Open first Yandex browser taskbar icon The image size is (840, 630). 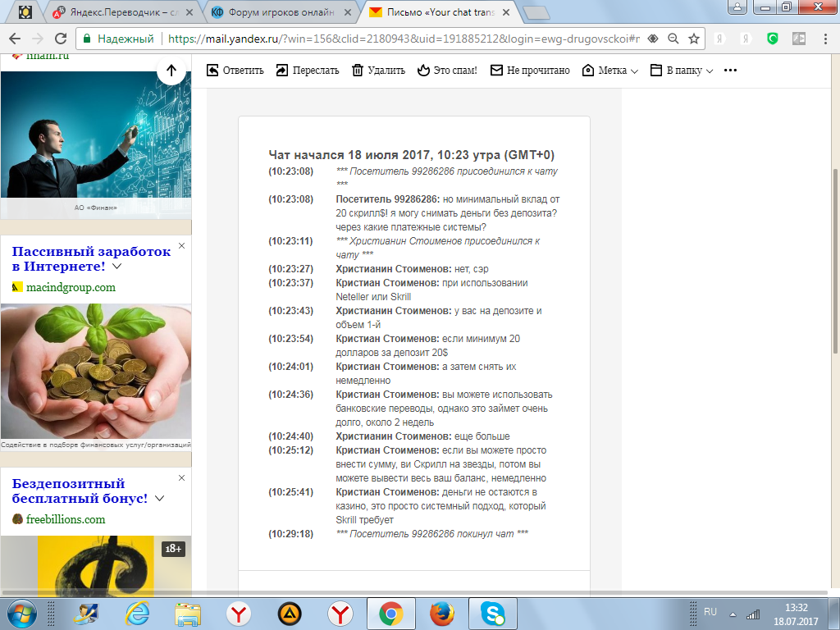239,614
